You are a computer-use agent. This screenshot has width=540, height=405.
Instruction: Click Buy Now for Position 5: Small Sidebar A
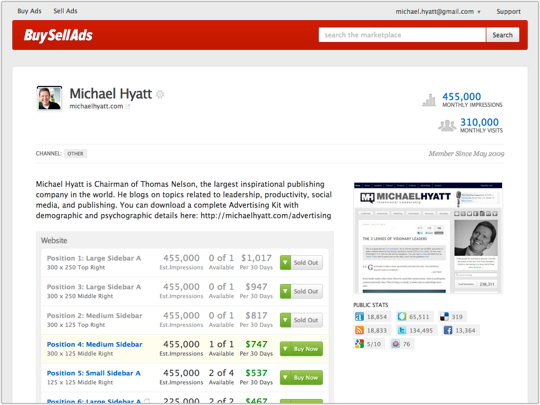coord(306,377)
